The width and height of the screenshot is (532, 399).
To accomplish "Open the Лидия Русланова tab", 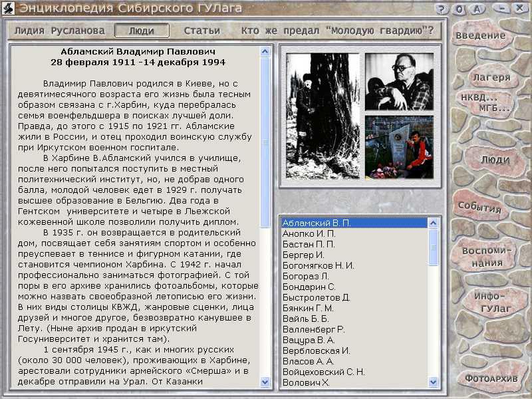I will pos(59,31).
